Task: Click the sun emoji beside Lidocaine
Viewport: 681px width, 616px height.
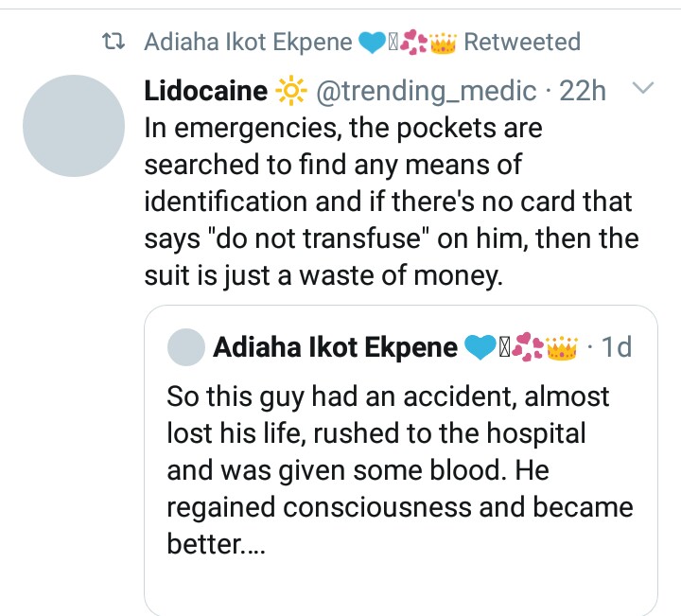Action: click(x=288, y=93)
